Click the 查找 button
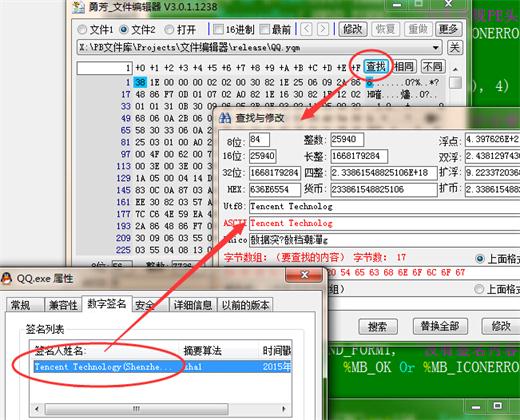Image resolution: width=520 pixels, height=420 pixels. (x=376, y=67)
